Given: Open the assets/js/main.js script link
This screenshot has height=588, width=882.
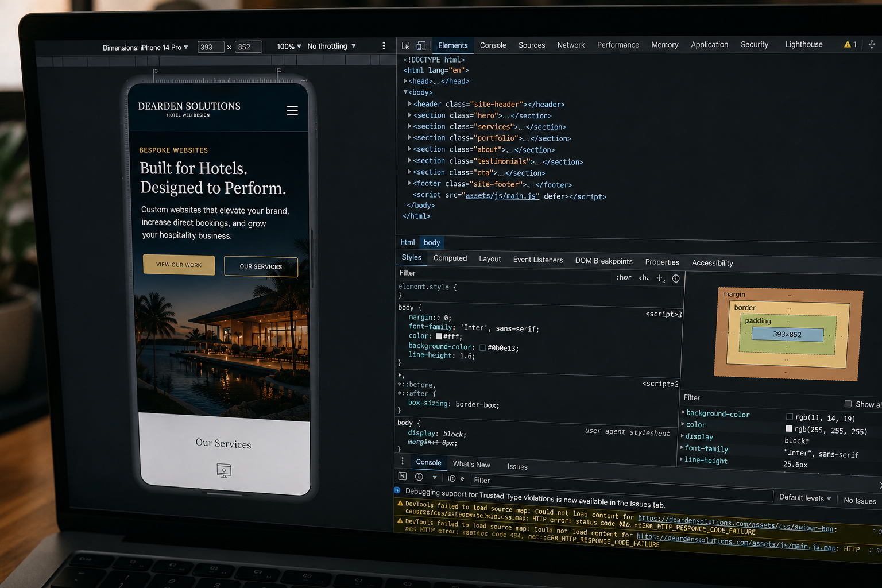Looking at the screenshot, I should pos(502,196).
